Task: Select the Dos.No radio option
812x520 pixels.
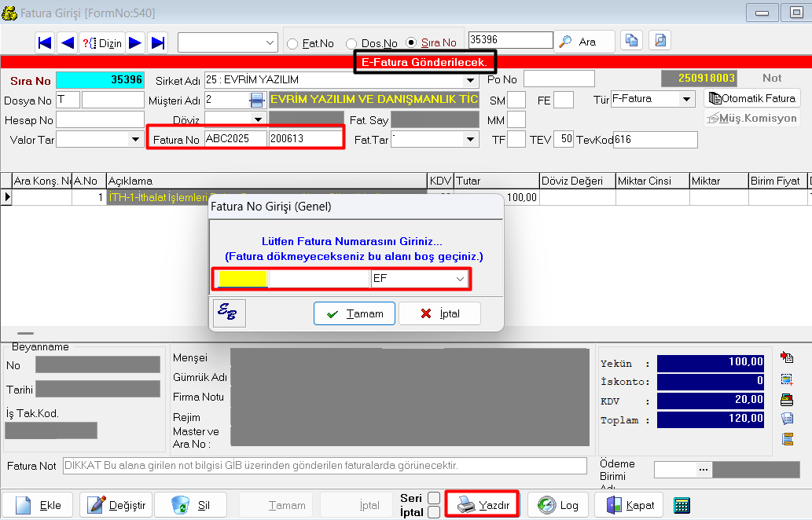Action: point(351,44)
